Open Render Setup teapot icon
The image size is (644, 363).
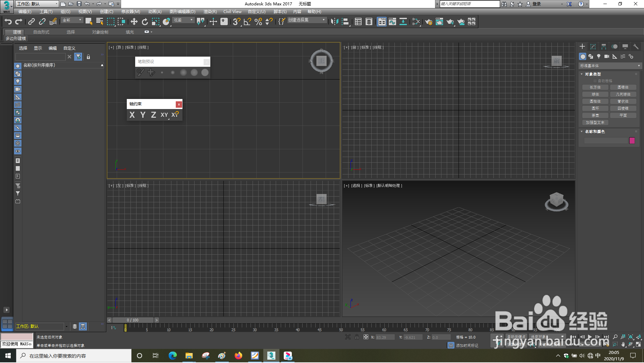[x=429, y=22]
